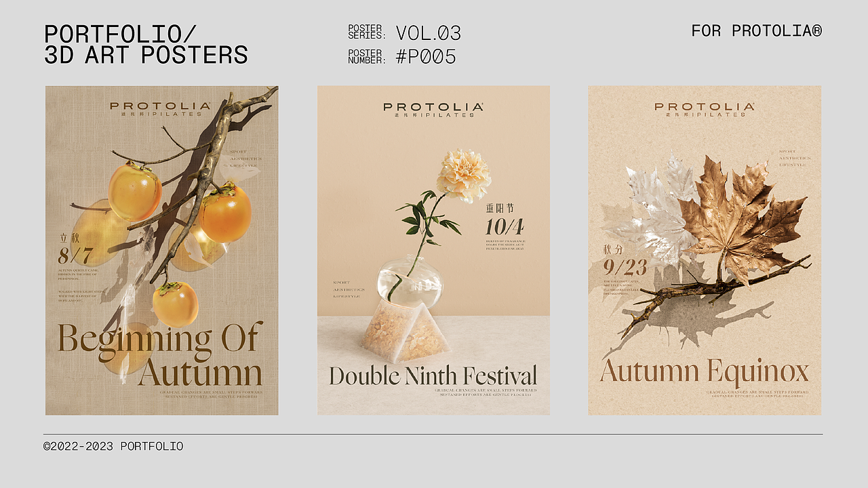Click the Beginning Of Autumn poster thumbnail
868x488 pixels.
(x=161, y=250)
